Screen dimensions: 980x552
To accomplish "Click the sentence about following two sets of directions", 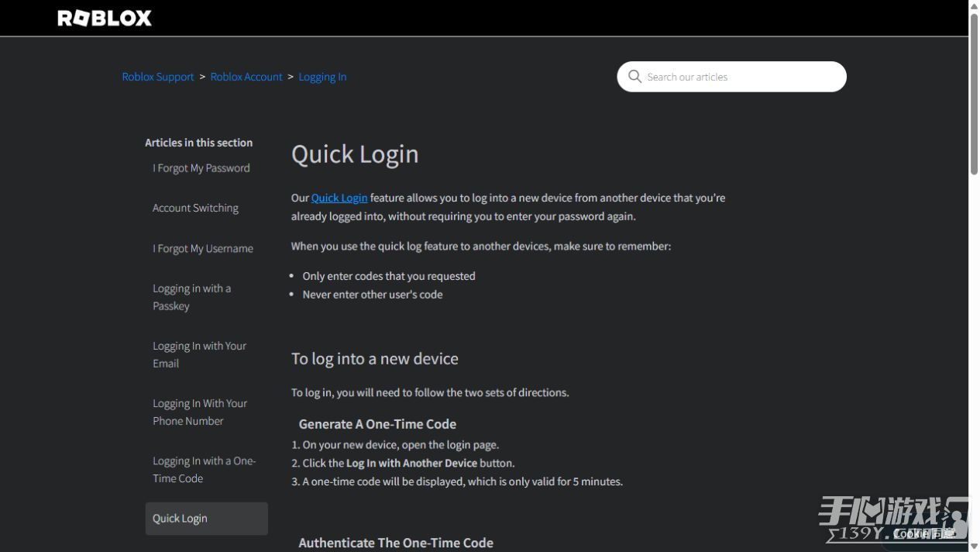I will 430,392.
